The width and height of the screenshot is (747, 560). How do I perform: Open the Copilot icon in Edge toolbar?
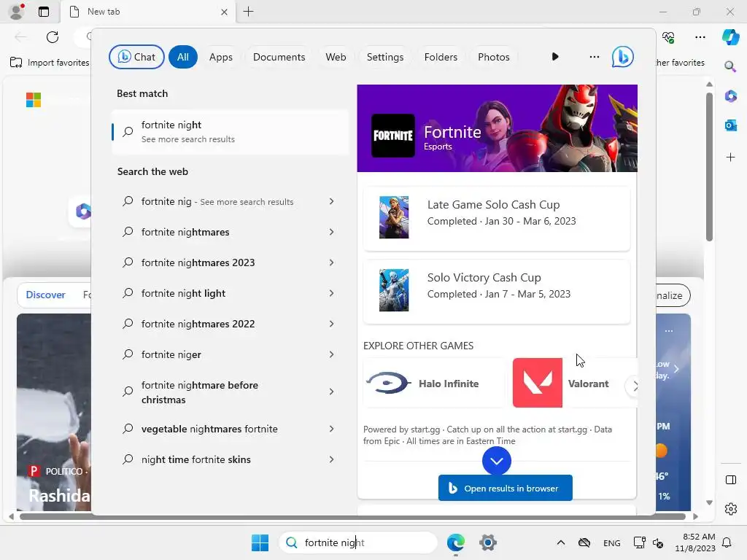click(x=730, y=37)
